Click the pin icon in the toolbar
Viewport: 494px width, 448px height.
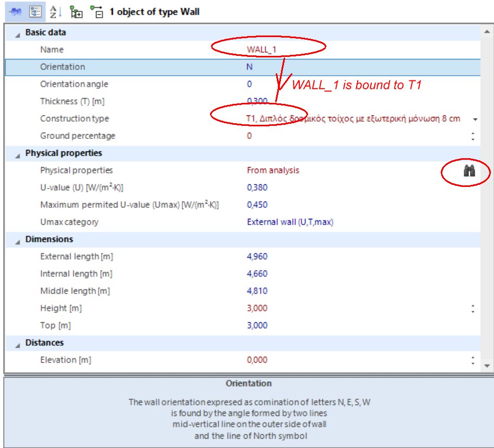tap(15, 11)
